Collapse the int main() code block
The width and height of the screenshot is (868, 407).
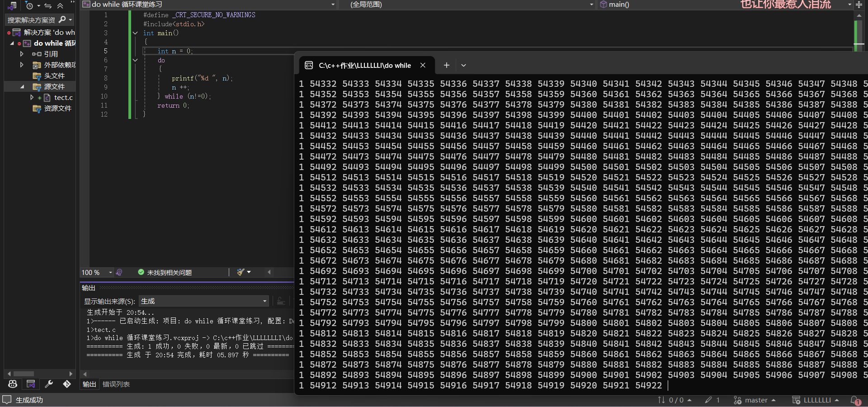[135, 33]
